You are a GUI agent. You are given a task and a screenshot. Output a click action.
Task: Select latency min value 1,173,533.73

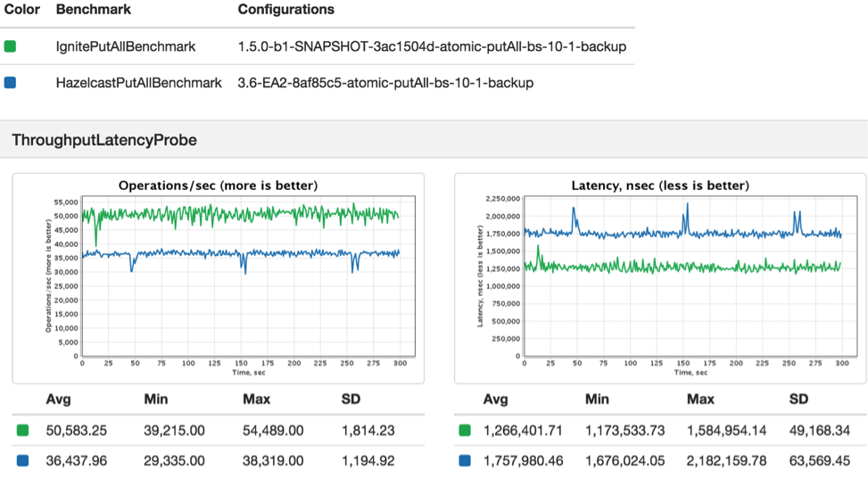point(625,431)
